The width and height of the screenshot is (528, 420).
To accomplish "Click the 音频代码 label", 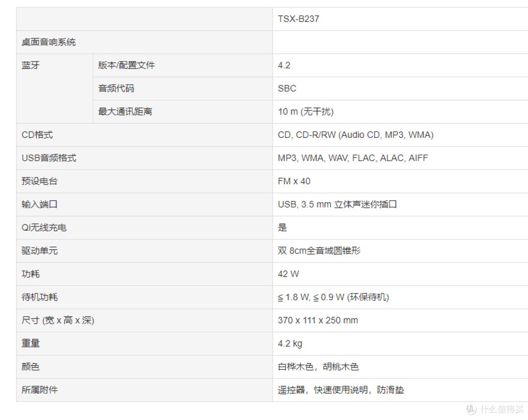I will pyautogui.click(x=116, y=88).
